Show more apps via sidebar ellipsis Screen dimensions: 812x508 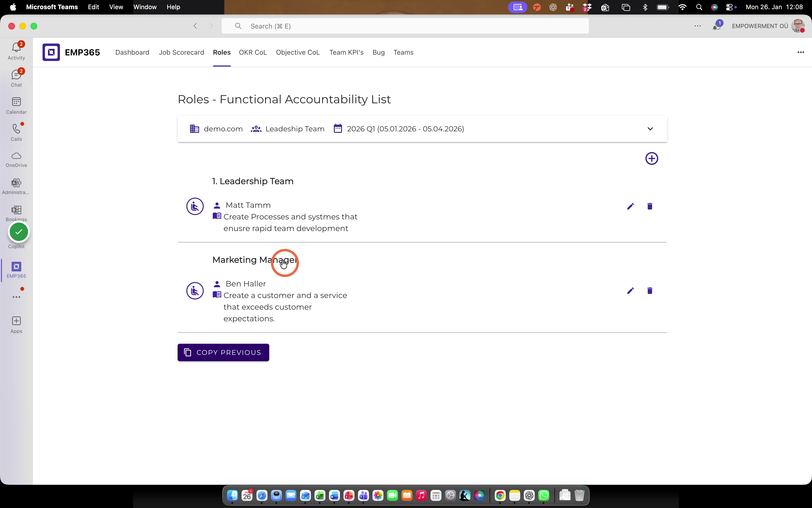(16, 297)
